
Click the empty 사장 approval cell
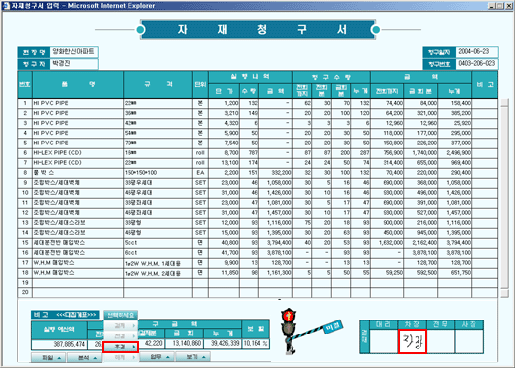click(x=469, y=341)
